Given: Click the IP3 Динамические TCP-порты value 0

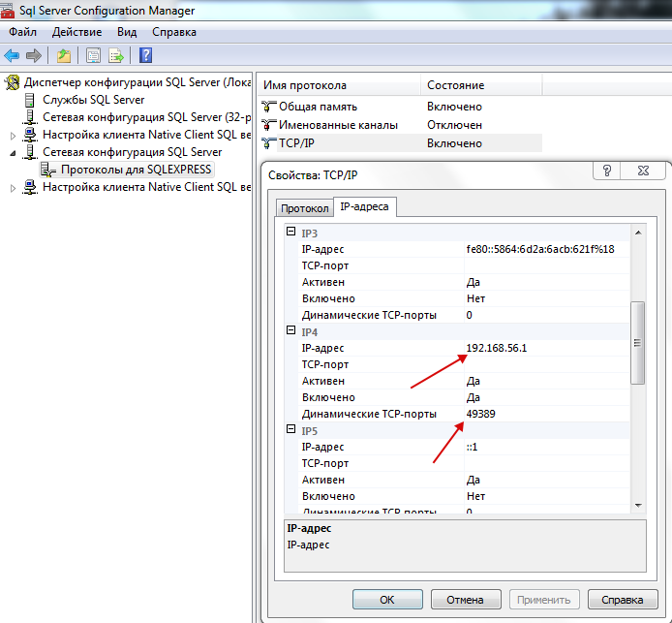Looking at the screenshot, I should pyautogui.click(x=470, y=315).
